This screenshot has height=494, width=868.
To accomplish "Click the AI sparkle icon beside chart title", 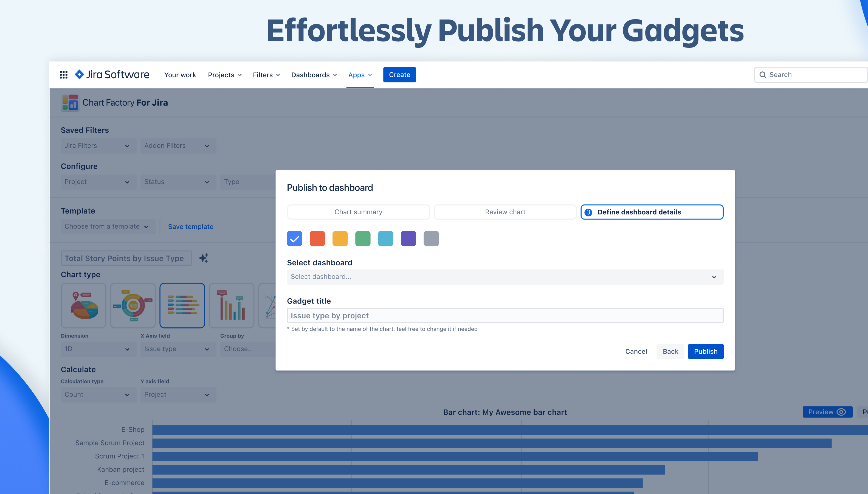I will pos(204,258).
